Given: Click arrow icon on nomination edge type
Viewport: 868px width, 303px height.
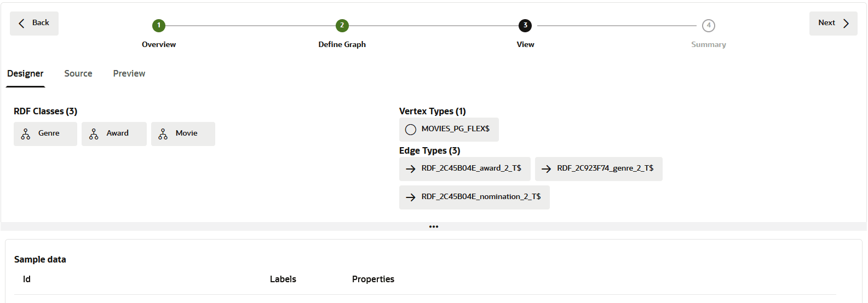Looking at the screenshot, I should coord(411,197).
